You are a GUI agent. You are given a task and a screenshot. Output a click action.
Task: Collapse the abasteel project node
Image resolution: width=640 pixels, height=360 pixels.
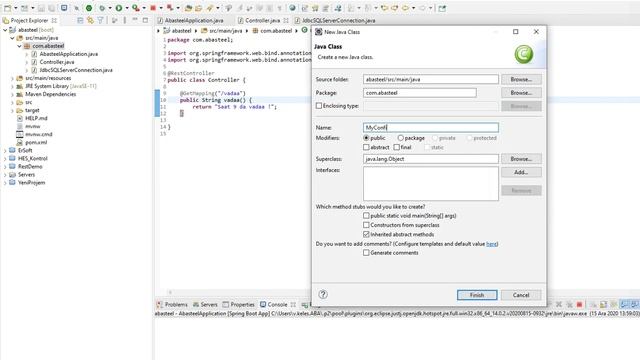pos(5,30)
